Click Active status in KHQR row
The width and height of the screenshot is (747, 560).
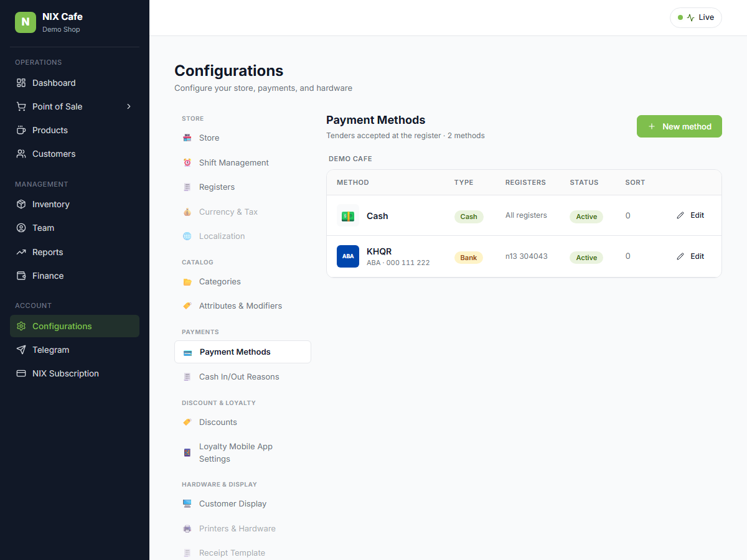click(x=586, y=258)
